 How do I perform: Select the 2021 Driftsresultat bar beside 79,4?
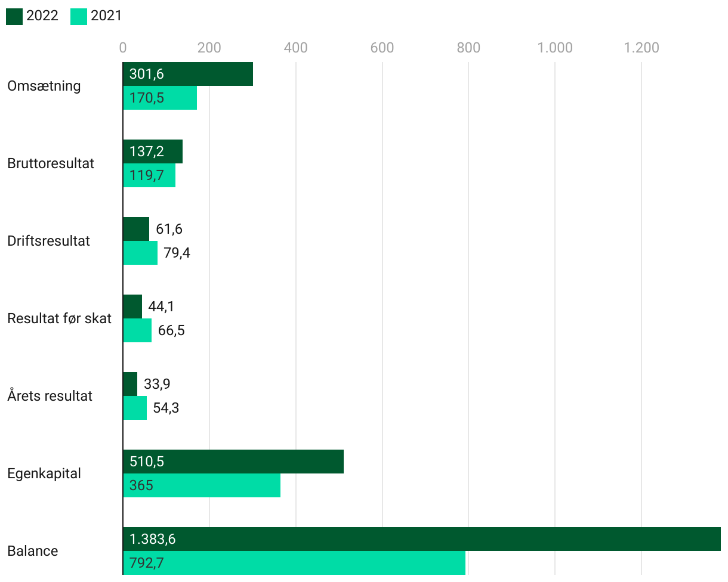coord(140,253)
